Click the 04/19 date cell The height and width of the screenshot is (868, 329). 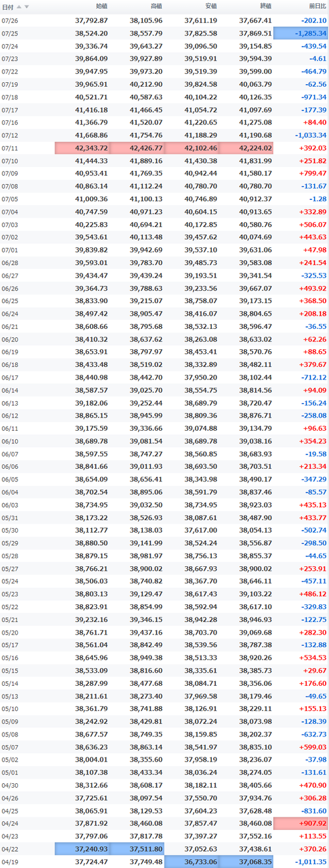pos(10,862)
